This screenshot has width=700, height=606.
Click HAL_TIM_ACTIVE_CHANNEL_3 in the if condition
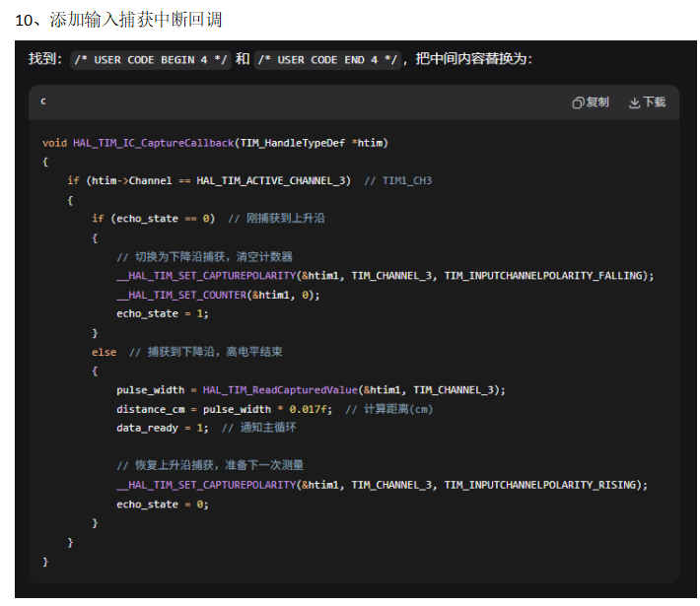[270, 180]
